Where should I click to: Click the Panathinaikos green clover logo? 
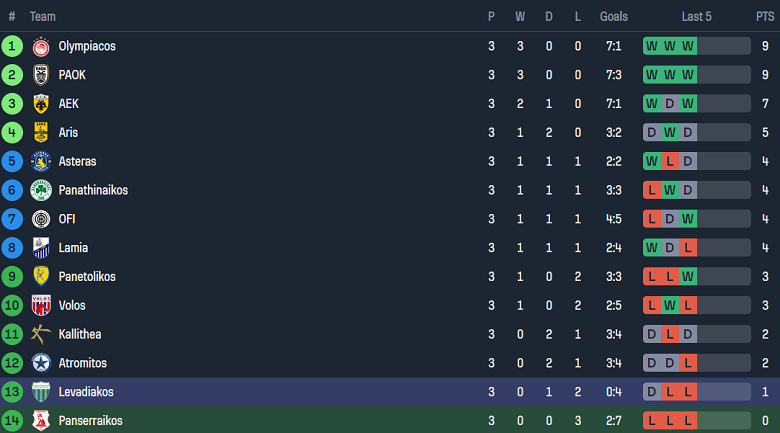pos(41,190)
